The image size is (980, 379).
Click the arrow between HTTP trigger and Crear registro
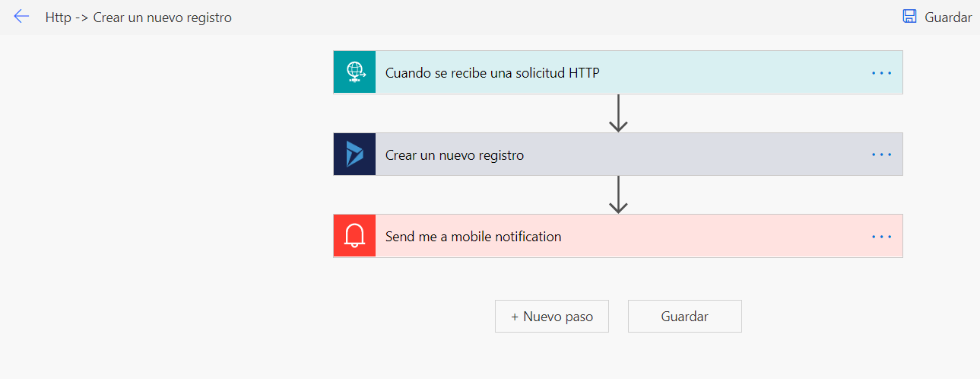tap(618, 113)
